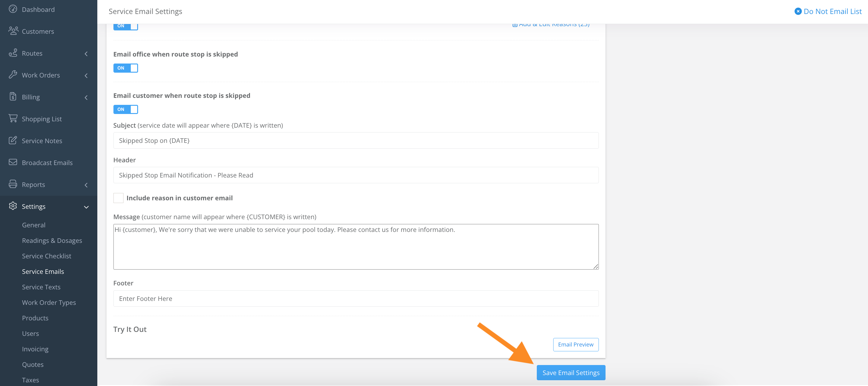Image resolution: width=868 pixels, height=386 pixels.
Task: Collapse the Settings submenu chevron
Action: click(86, 207)
